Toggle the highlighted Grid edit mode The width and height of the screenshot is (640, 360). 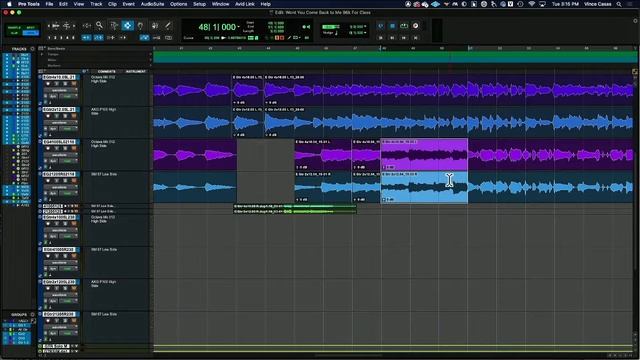(x=31, y=33)
